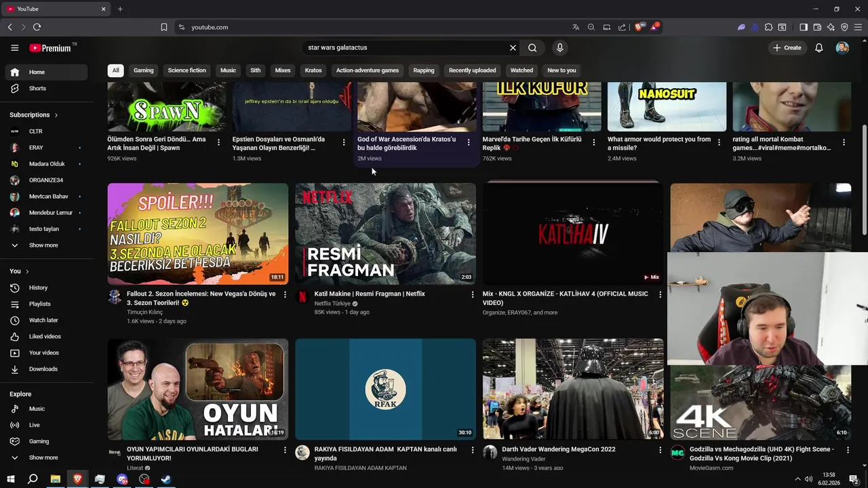Select the Sith filter chip
This screenshot has width=868, height=488.
tap(255, 70)
